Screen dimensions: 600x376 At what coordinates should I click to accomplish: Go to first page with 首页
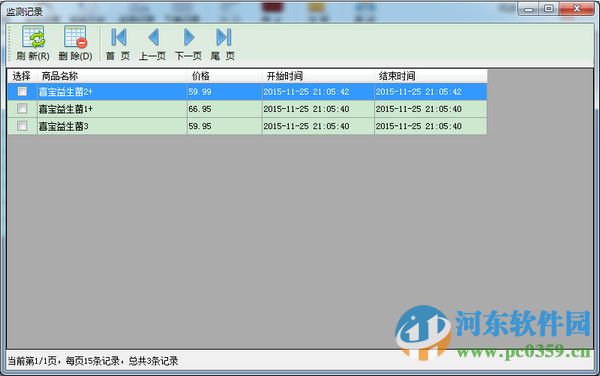click(x=118, y=43)
